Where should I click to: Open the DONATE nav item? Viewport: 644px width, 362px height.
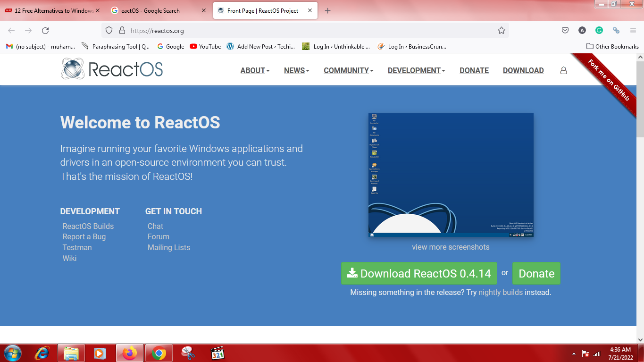point(474,70)
